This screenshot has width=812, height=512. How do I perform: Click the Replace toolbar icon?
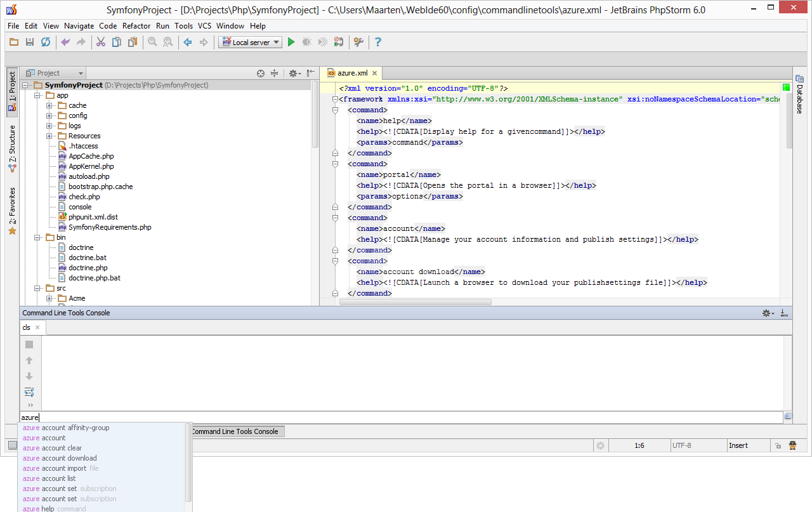tap(168, 42)
